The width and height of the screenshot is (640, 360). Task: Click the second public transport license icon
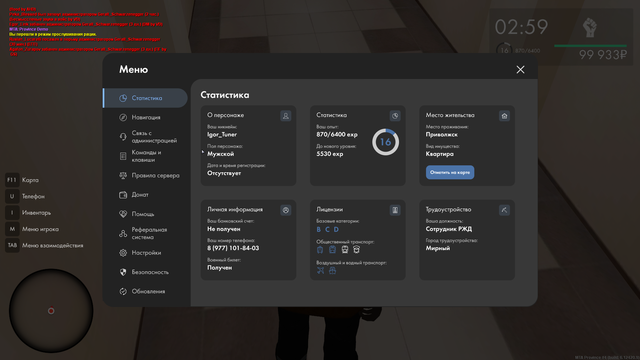(x=333, y=249)
